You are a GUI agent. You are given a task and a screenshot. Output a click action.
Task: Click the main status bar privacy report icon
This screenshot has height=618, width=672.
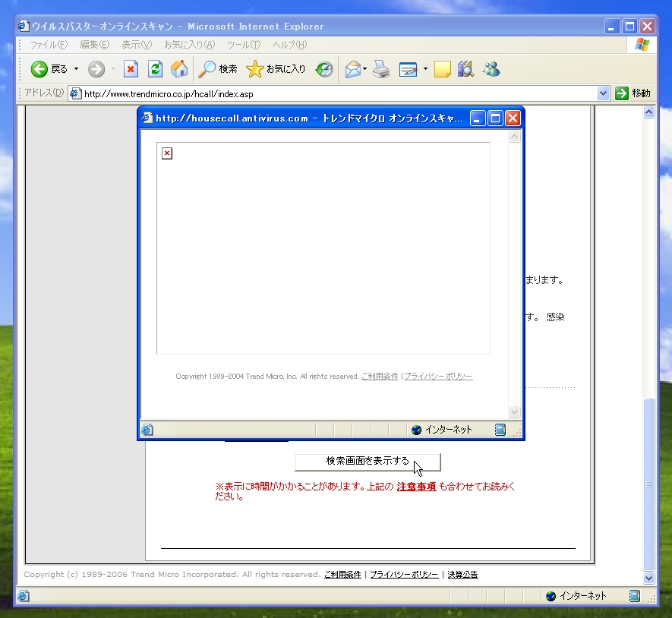(x=634, y=596)
